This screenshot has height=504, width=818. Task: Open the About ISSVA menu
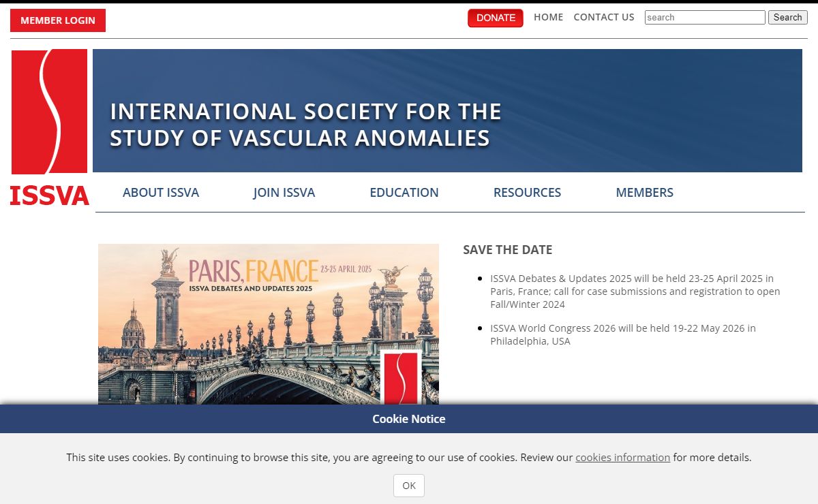pos(161,193)
